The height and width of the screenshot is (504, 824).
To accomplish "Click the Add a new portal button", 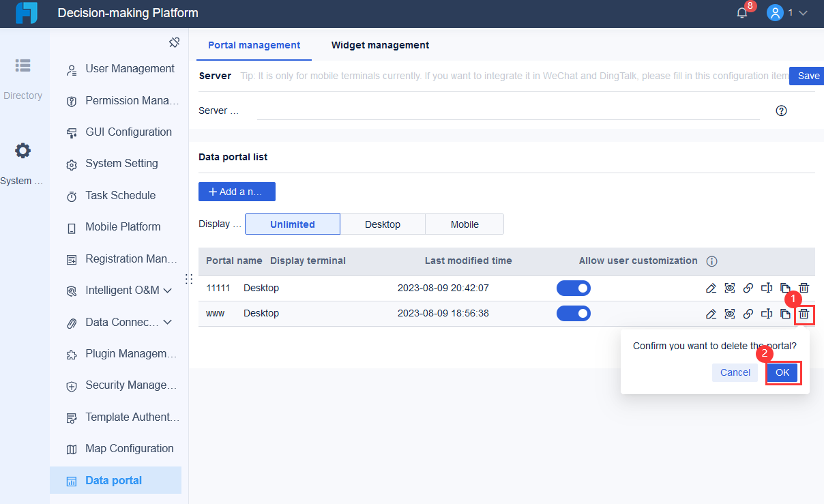I will 237,192.
